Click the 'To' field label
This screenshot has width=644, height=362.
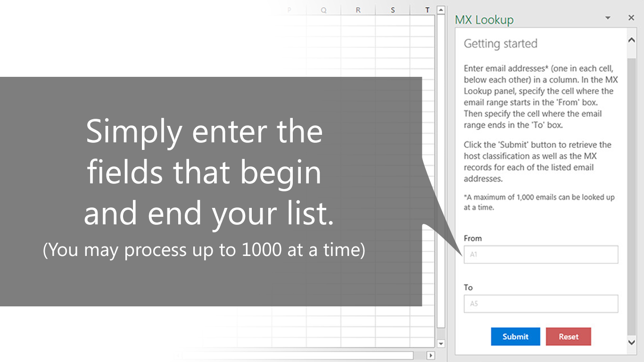[468, 288]
